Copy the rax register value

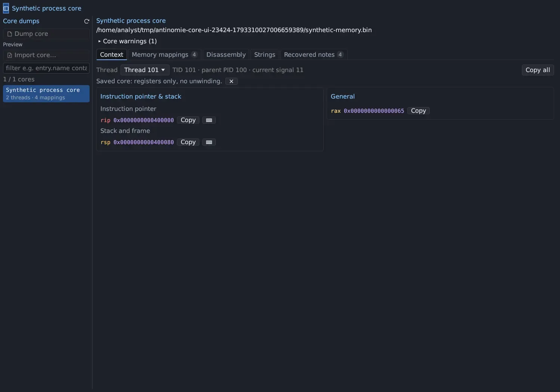point(419,111)
